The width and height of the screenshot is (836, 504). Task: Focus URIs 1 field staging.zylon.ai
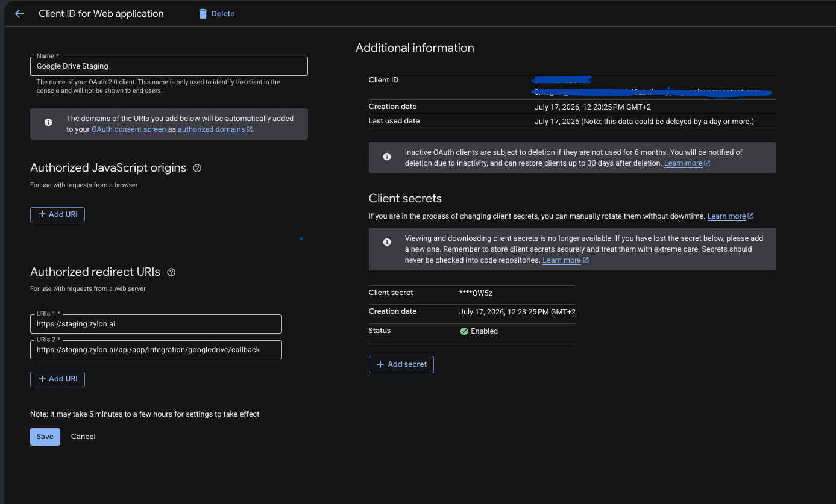click(x=156, y=324)
